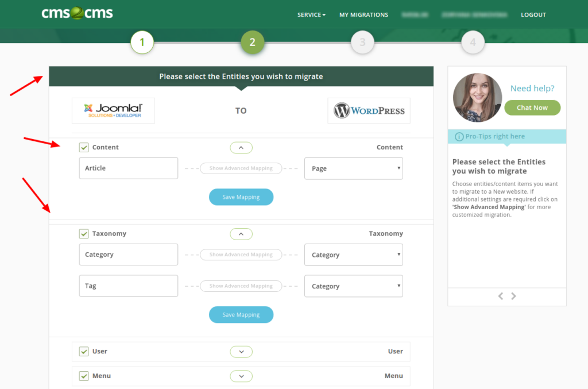Click the Chat Now button

point(532,107)
